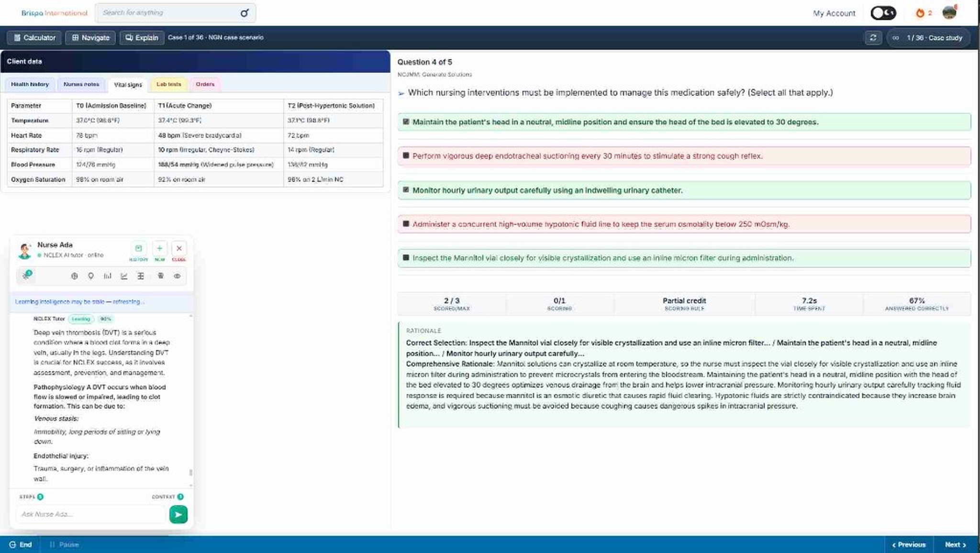This screenshot has width=980, height=553.
Task: Open the user profile avatar
Action: click(x=949, y=12)
